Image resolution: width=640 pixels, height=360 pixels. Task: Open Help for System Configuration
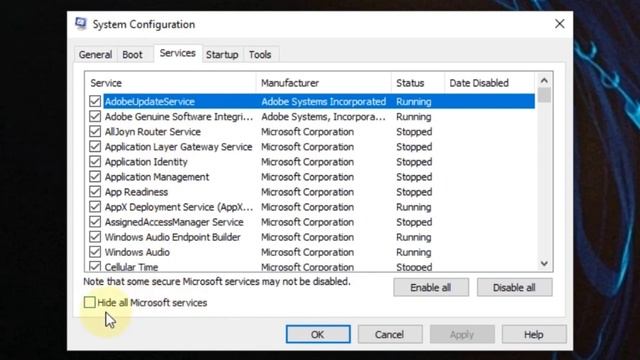[534, 335]
